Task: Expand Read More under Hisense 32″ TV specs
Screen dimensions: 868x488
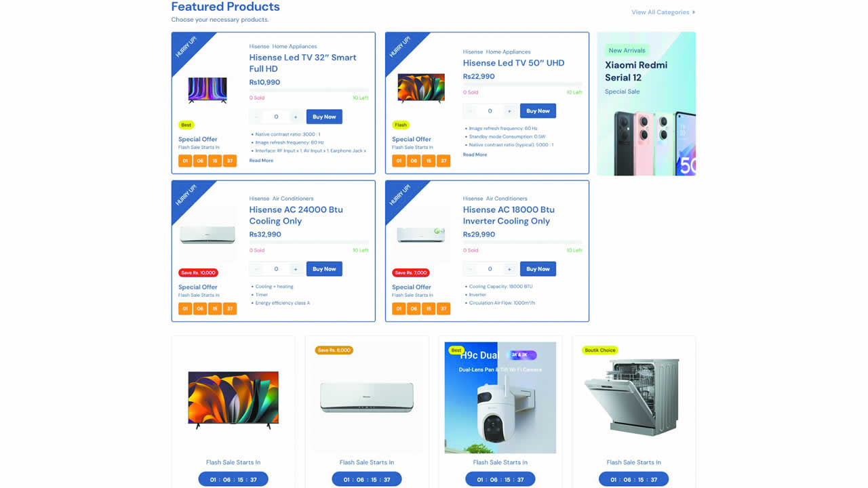Action: point(261,161)
